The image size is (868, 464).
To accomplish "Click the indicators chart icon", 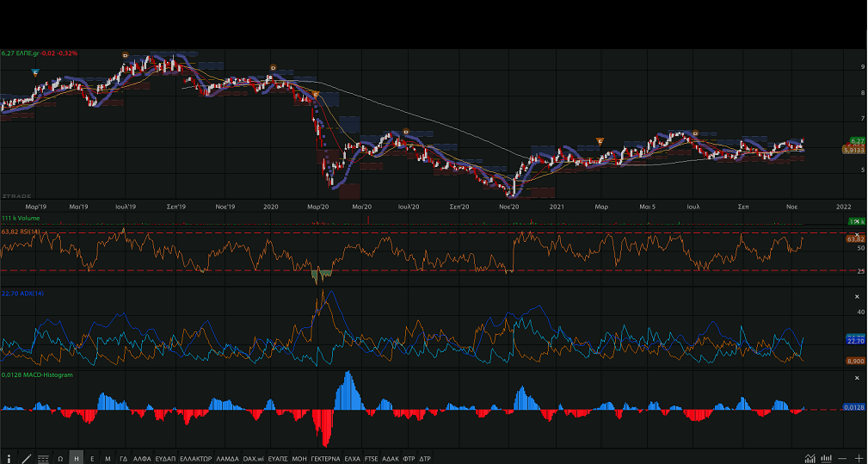I will 810,458.
